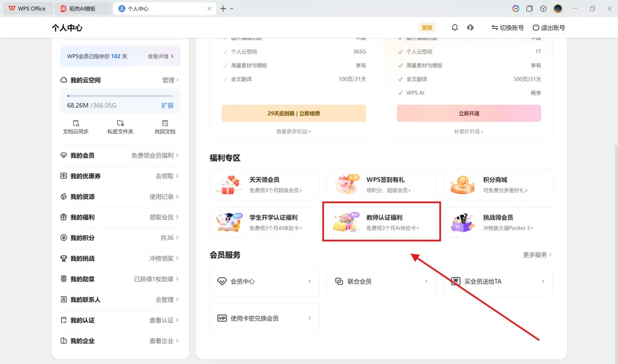Switch to the WPS Office tab
The width and height of the screenshot is (618, 364).
pos(27,8)
